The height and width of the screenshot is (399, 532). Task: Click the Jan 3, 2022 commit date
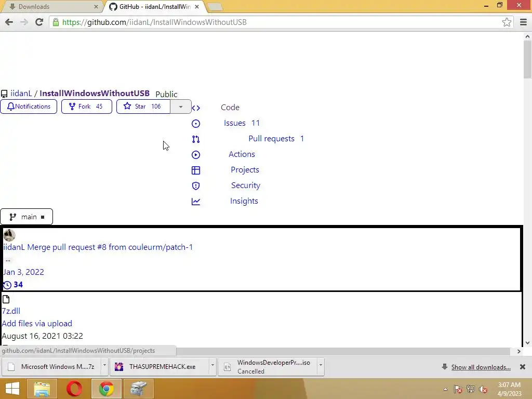pyautogui.click(x=23, y=272)
